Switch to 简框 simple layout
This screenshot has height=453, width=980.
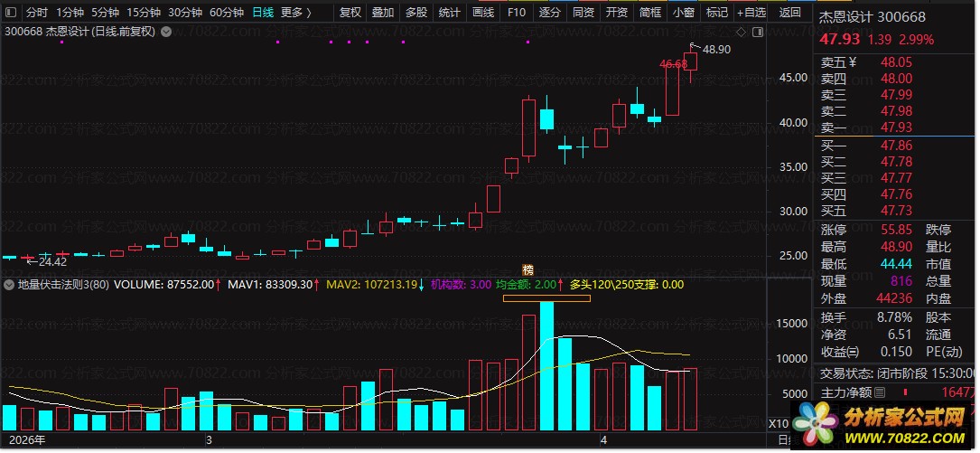(650, 12)
